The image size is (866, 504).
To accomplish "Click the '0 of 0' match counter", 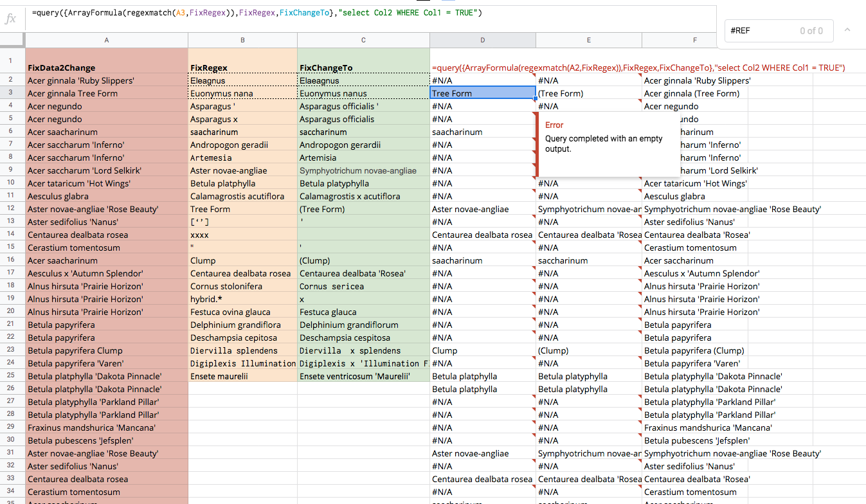I will point(811,31).
